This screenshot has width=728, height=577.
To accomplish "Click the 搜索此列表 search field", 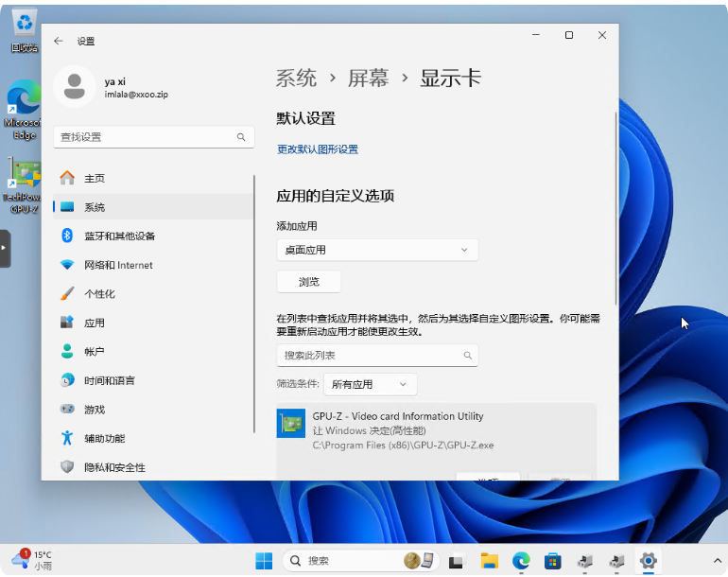I will pyautogui.click(x=377, y=356).
